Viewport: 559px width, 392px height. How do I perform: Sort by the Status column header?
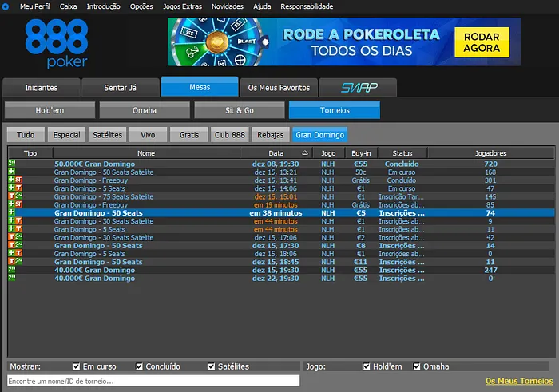click(x=402, y=153)
